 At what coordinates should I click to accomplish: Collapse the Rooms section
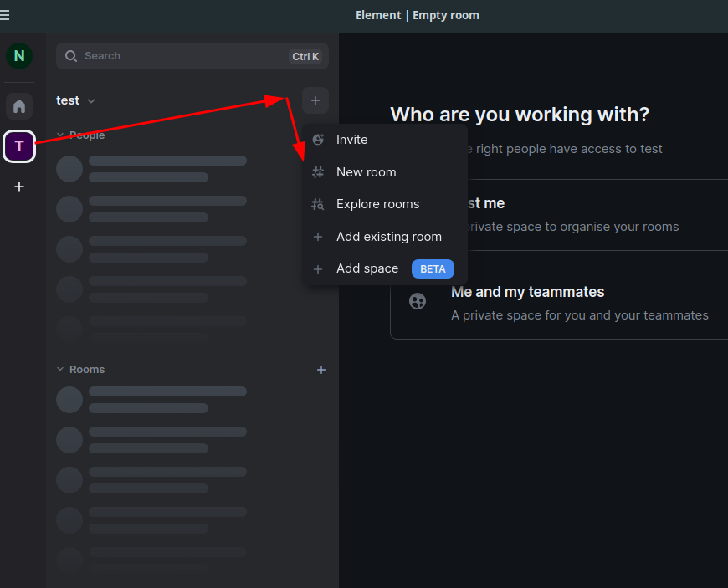60,369
